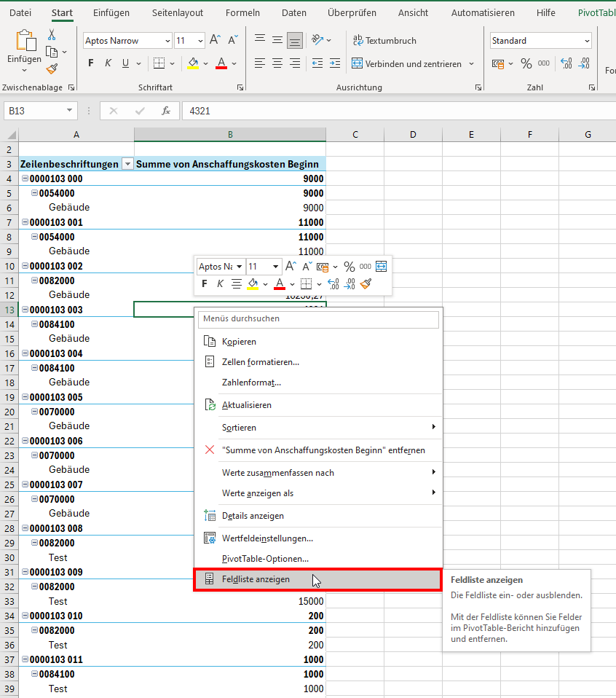This screenshot has width=616, height=698.
Task: Increase font size in the ribbon
Action: point(215,41)
